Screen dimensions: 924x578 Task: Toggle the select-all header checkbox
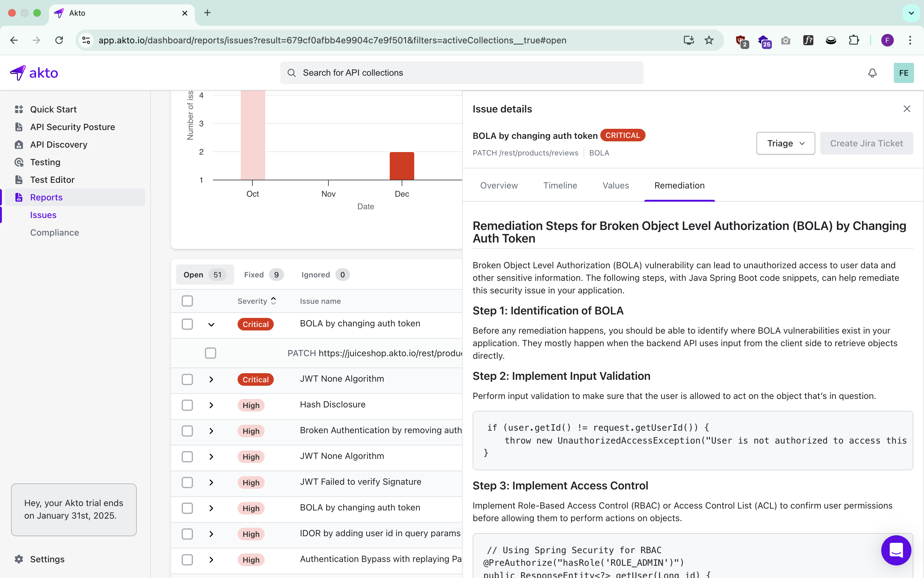pyautogui.click(x=187, y=301)
